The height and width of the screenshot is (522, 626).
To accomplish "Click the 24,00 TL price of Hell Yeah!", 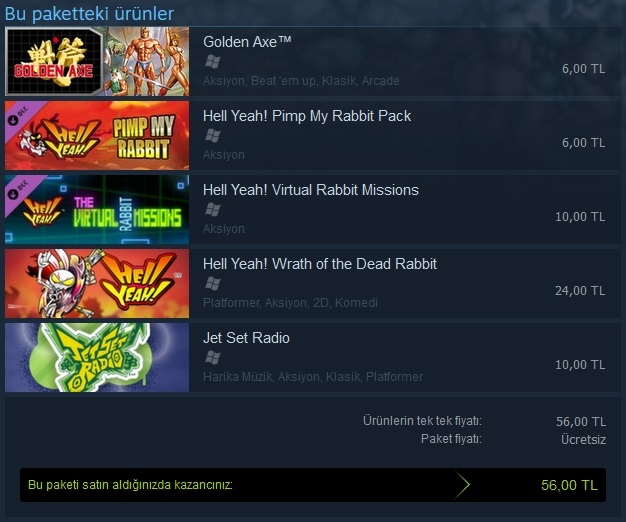I will tap(580, 291).
